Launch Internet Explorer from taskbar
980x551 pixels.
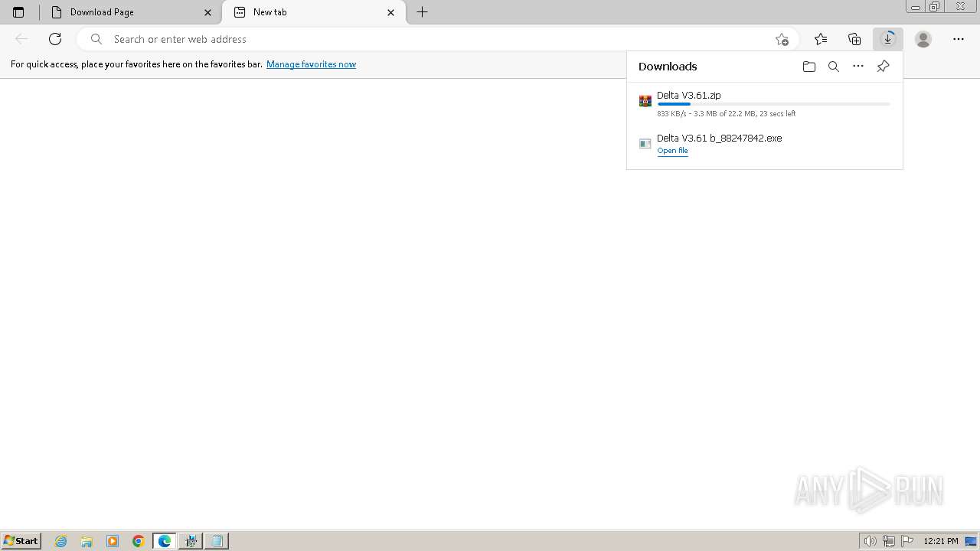point(61,541)
